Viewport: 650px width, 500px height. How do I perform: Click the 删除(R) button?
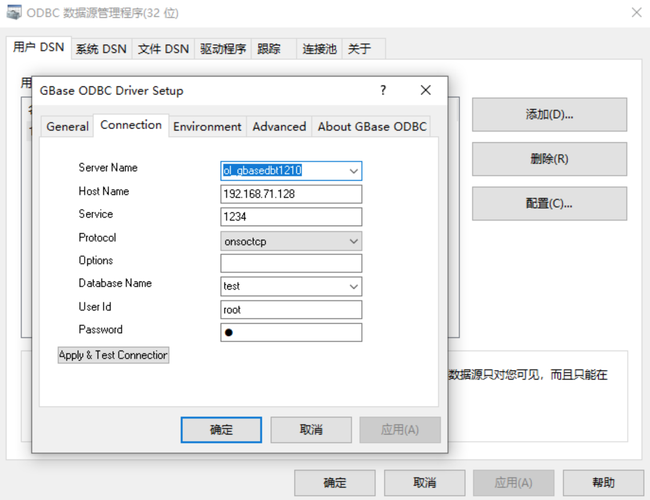pos(549,159)
